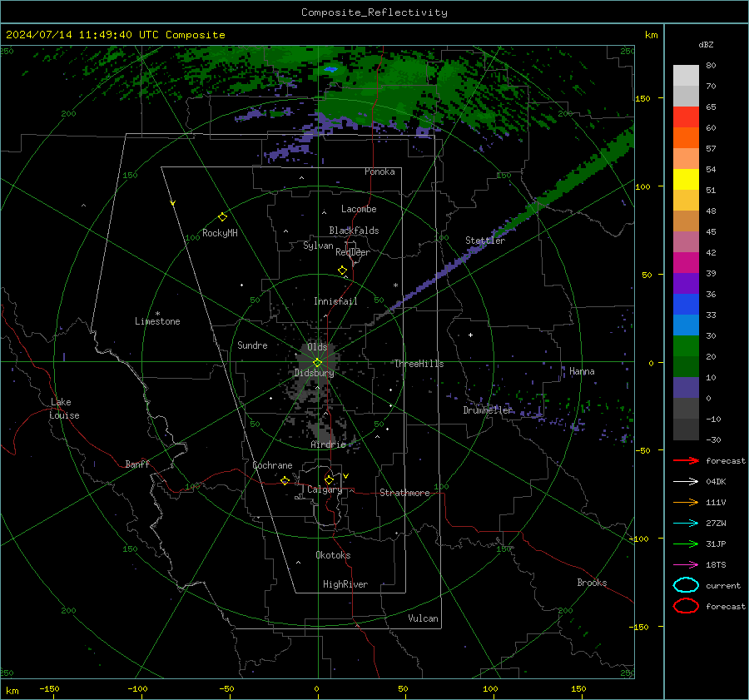
Task: Click the 18TS legend label
Action: 716,565
